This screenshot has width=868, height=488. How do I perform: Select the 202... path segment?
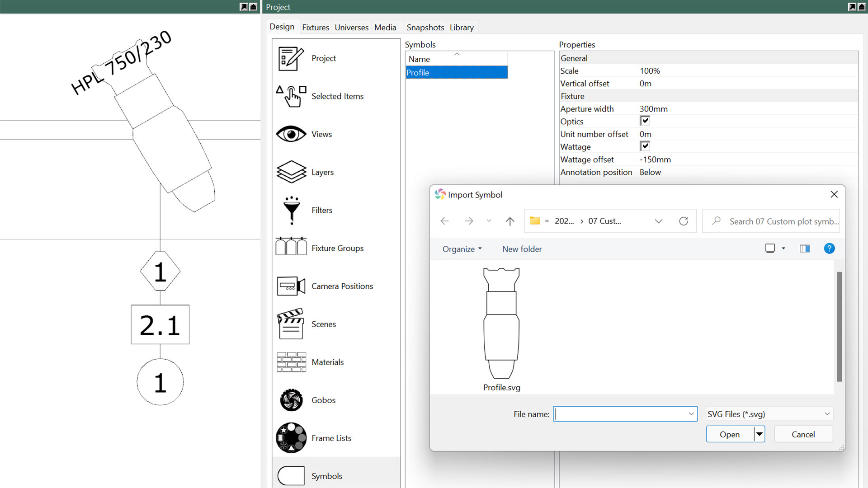pos(564,221)
